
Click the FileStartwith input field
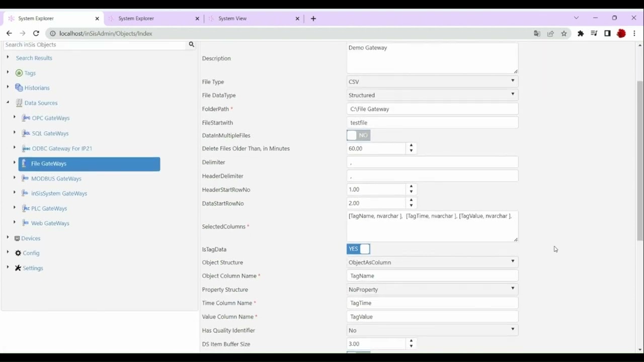432,122
